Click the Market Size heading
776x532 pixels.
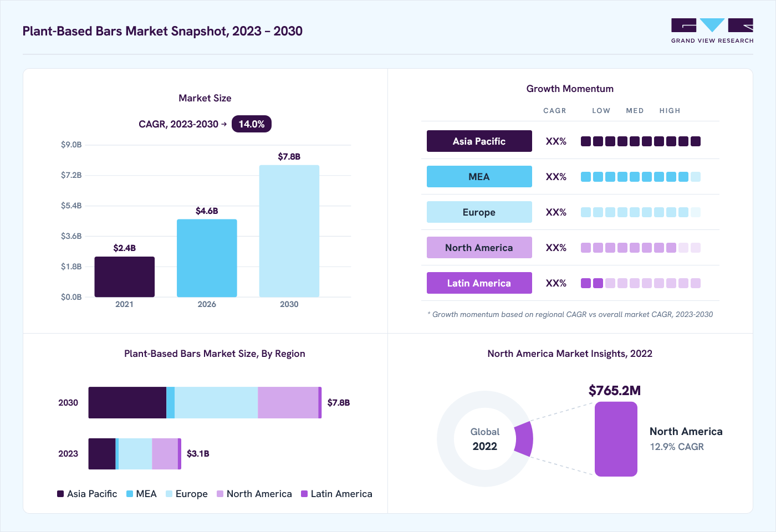(x=205, y=98)
